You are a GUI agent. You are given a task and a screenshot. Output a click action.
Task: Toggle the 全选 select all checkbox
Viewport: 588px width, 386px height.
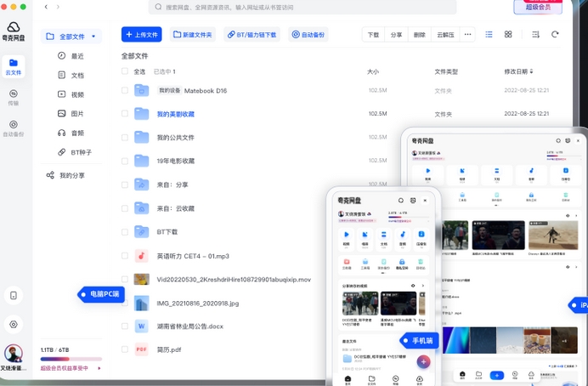coord(125,71)
